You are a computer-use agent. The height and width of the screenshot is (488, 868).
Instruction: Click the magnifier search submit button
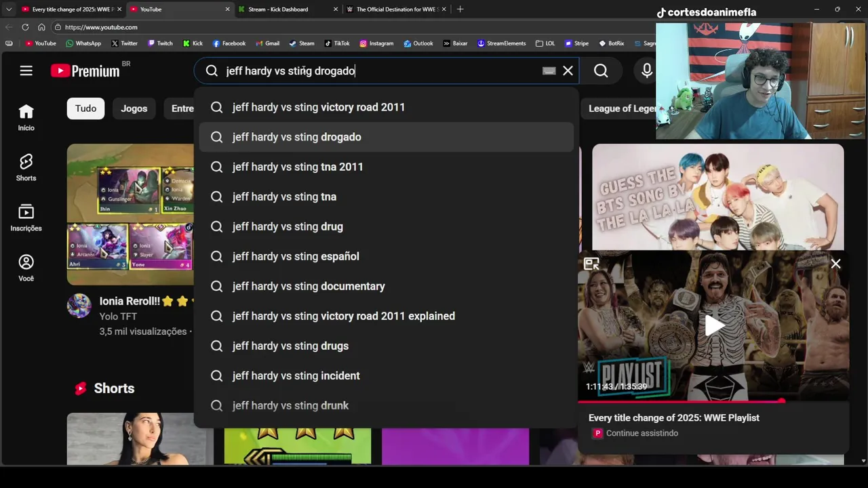(x=601, y=70)
